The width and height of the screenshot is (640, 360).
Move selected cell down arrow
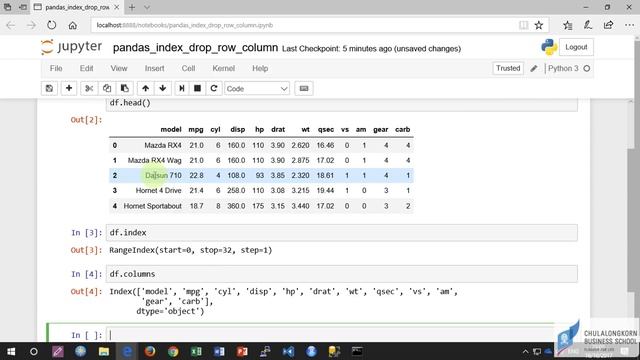pyautogui.click(x=163, y=89)
